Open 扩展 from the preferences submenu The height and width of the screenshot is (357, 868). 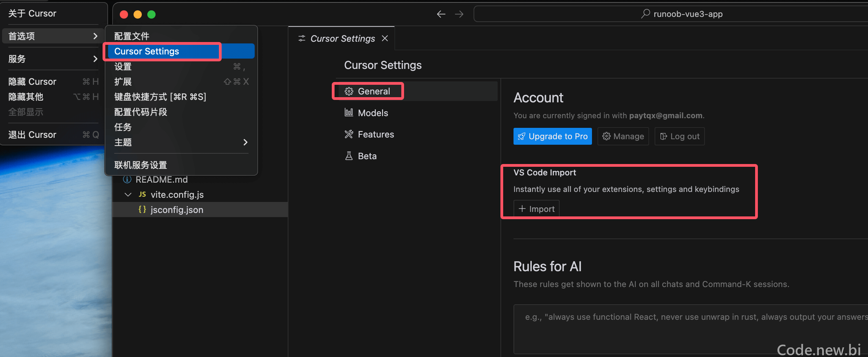point(181,82)
